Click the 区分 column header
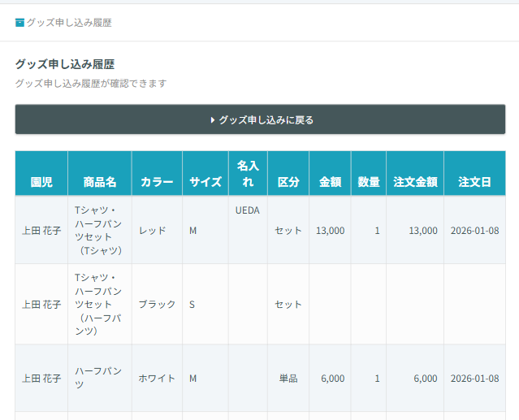Viewport: 519px width, 420px height. click(288, 182)
